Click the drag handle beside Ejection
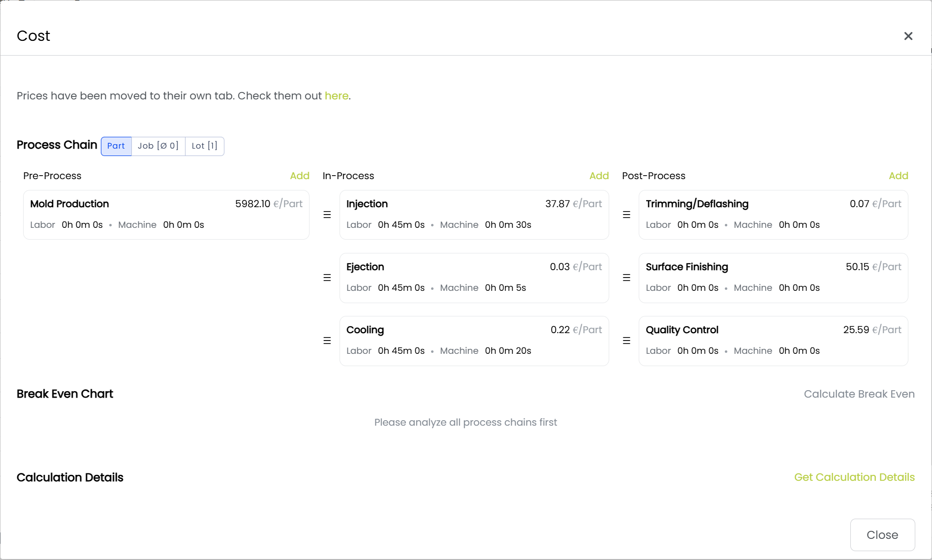 pos(327,278)
